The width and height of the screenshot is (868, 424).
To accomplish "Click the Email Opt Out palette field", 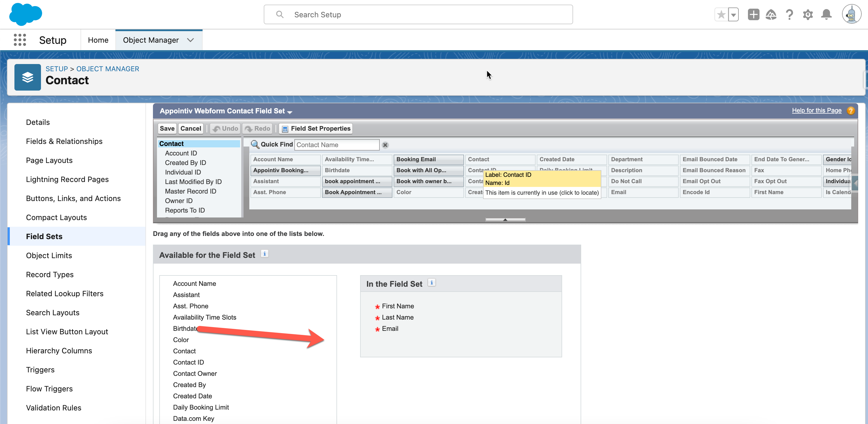I will click(x=715, y=181).
